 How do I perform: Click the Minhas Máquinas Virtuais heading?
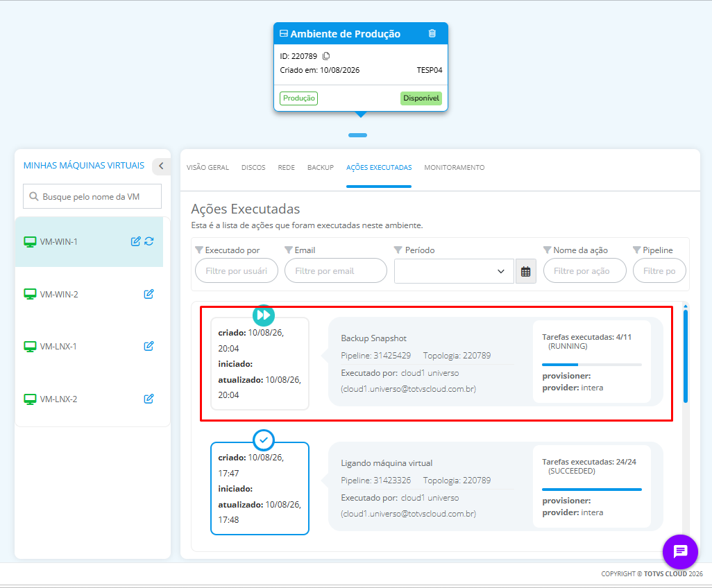pyautogui.click(x=84, y=166)
